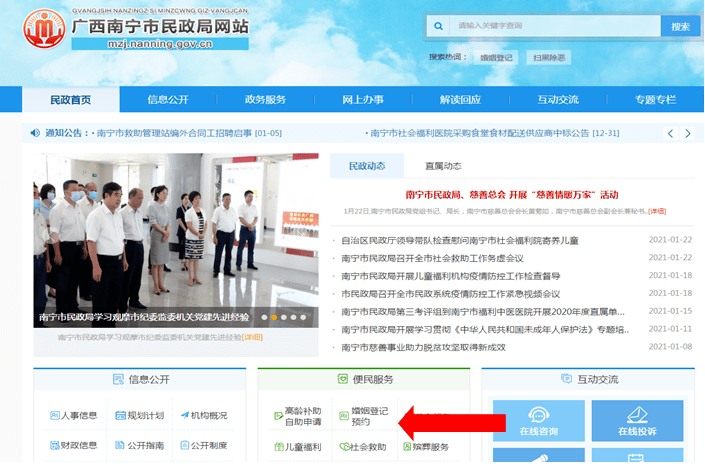Open 社会救助 service

tap(363, 447)
